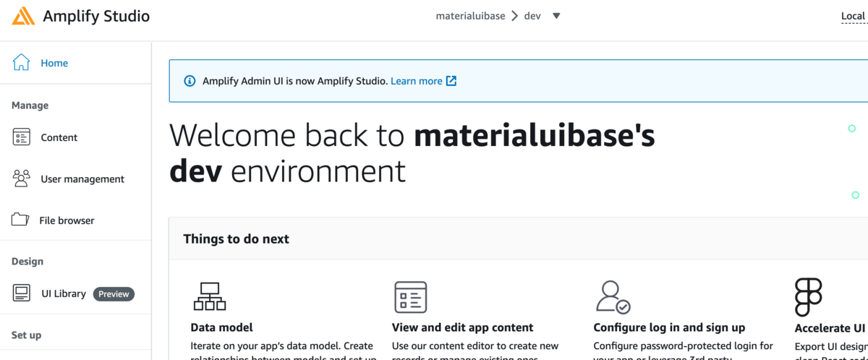Image resolution: width=868 pixels, height=360 pixels.
Task: Go to Home in the sidebar
Action: 54,63
